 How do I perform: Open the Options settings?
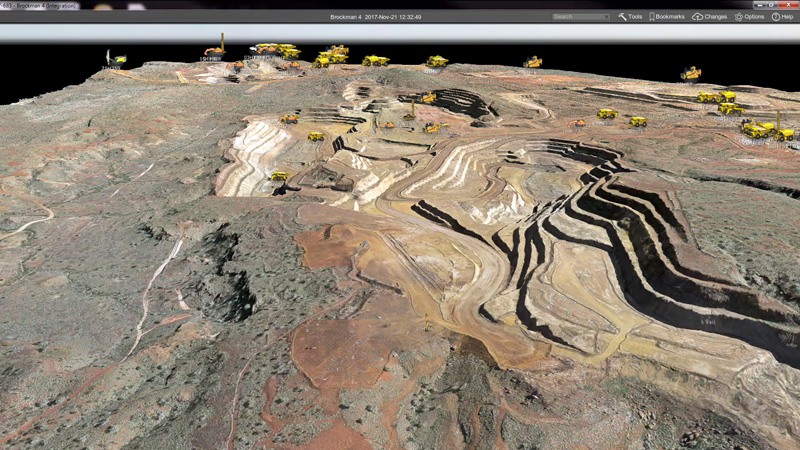point(750,17)
